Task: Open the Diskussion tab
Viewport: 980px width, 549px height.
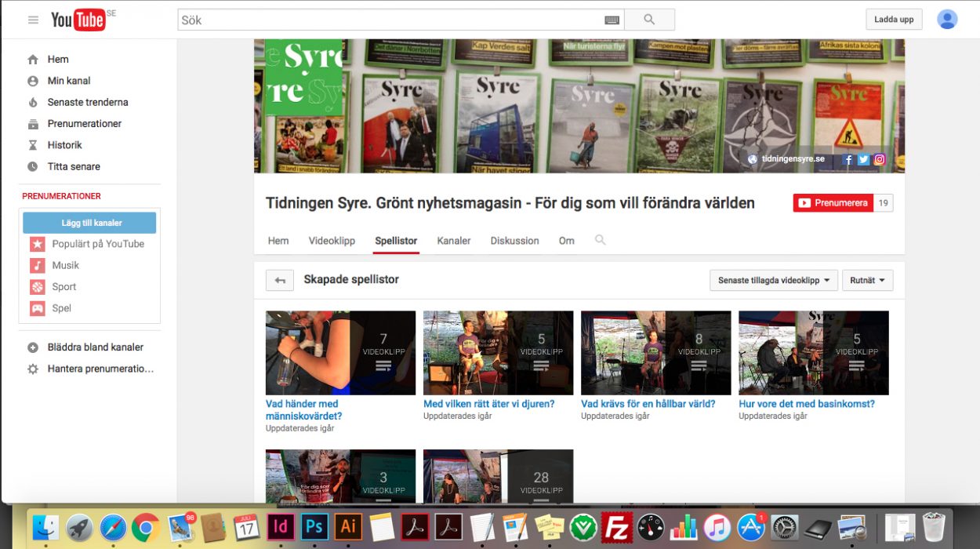Action: (515, 241)
